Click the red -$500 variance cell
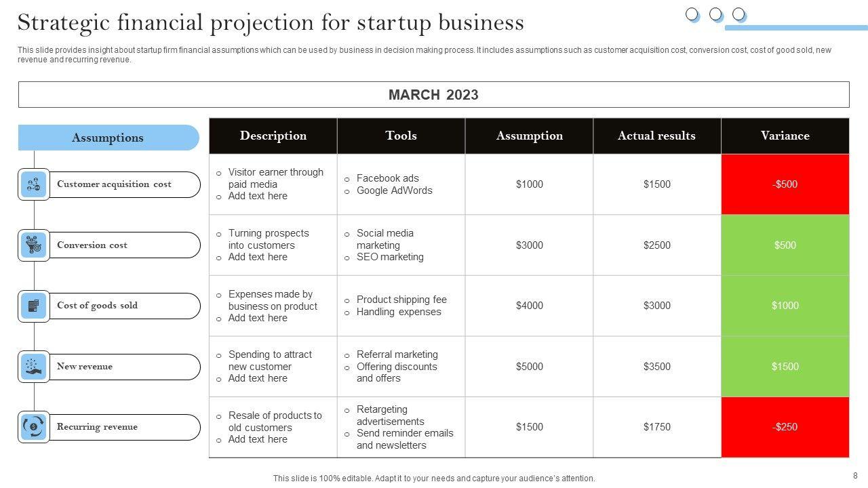 pyautogui.click(x=785, y=184)
